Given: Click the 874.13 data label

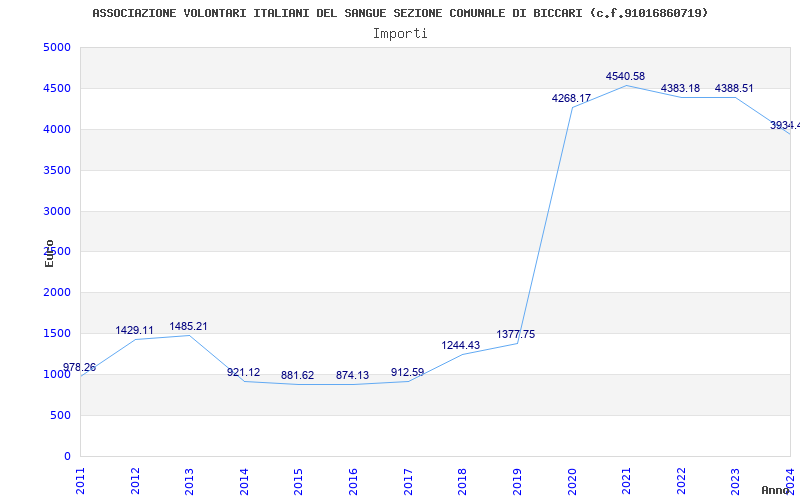Looking at the screenshot, I should 352,376.
